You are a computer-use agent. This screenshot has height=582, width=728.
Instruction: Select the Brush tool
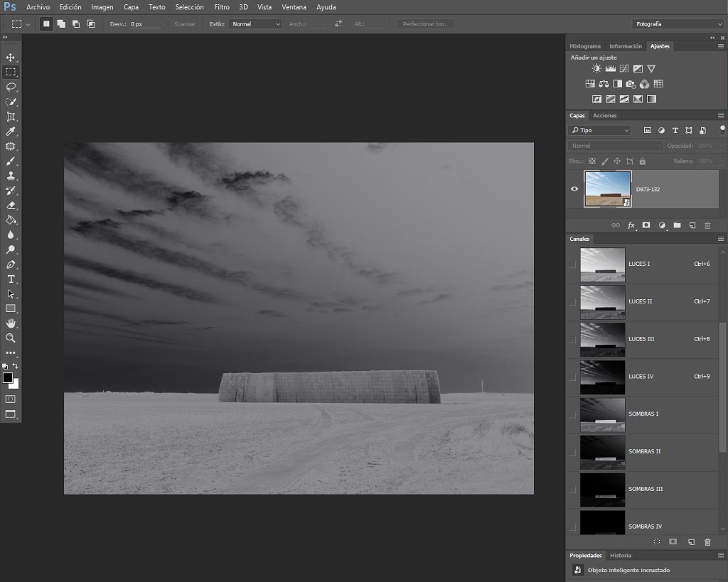[x=10, y=161]
